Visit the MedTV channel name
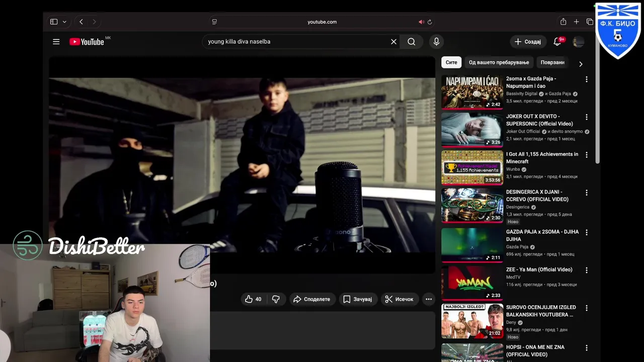 513,277
